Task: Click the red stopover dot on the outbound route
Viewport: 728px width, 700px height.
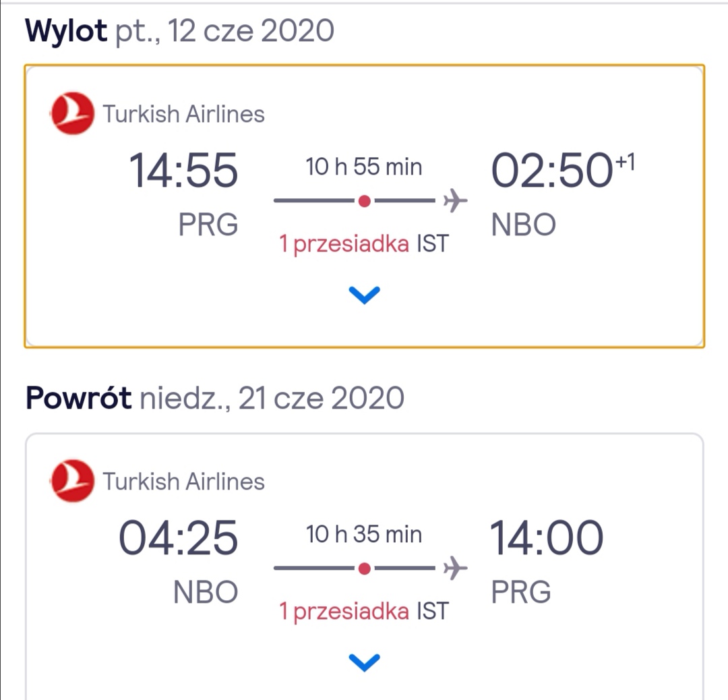Action: pyautogui.click(x=365, y=201)
